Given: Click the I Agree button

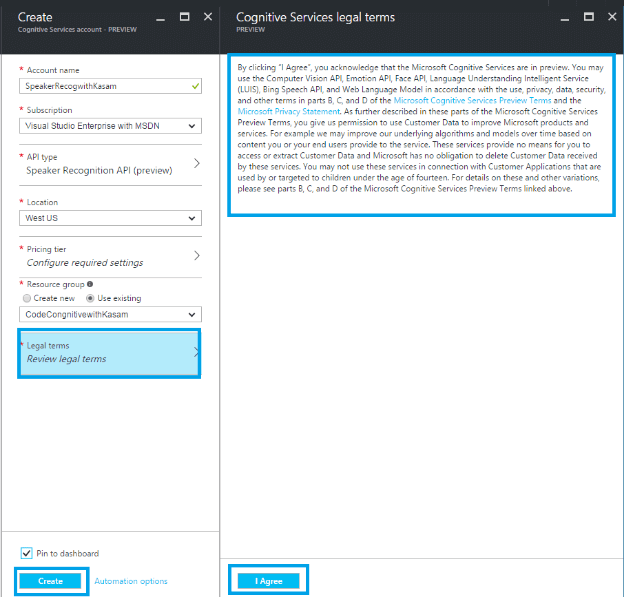Looking at the screenshot, I should [x=269, y=580].
